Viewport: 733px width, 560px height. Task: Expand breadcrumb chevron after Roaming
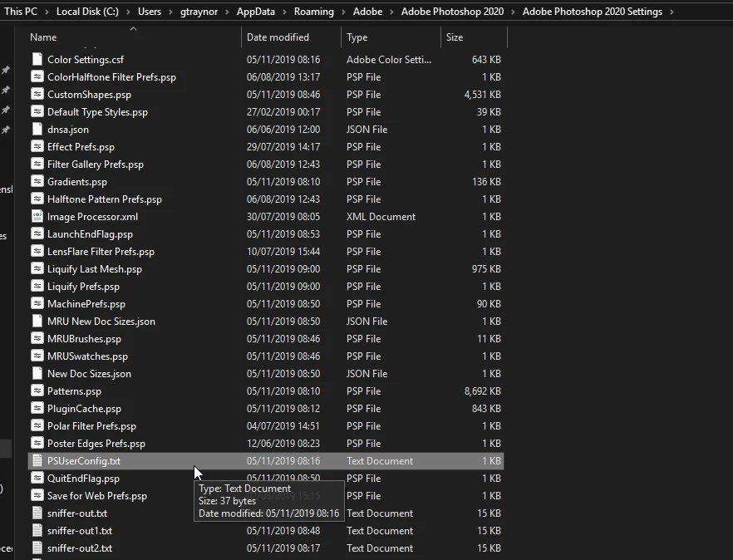343,12
